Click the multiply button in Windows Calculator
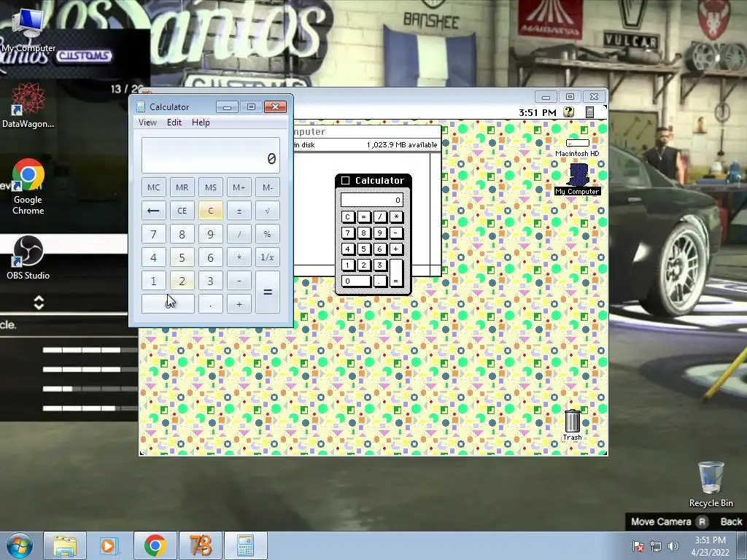 coord(239,257)
